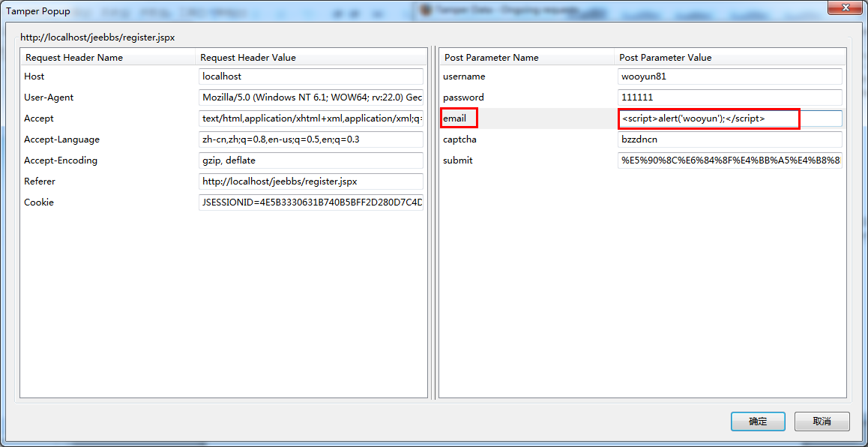Select the Host row label
Viewport: 868px width, 447px height.
[x=34, y=76]
